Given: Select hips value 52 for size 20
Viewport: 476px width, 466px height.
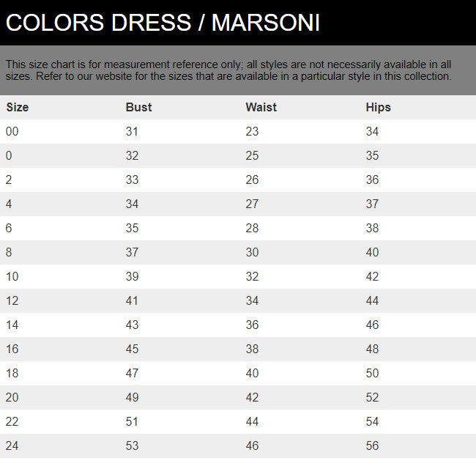Looking at the screenshot, I should [x=372, y=398].
